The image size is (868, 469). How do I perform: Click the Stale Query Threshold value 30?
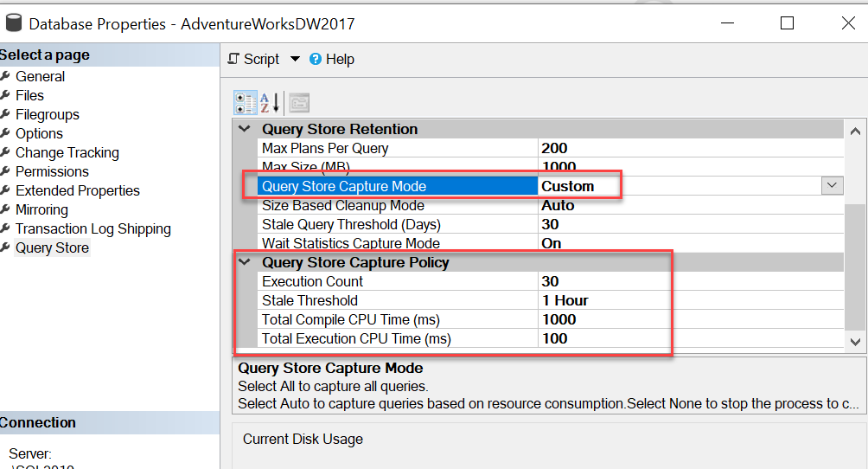click(x=550, y=224)
